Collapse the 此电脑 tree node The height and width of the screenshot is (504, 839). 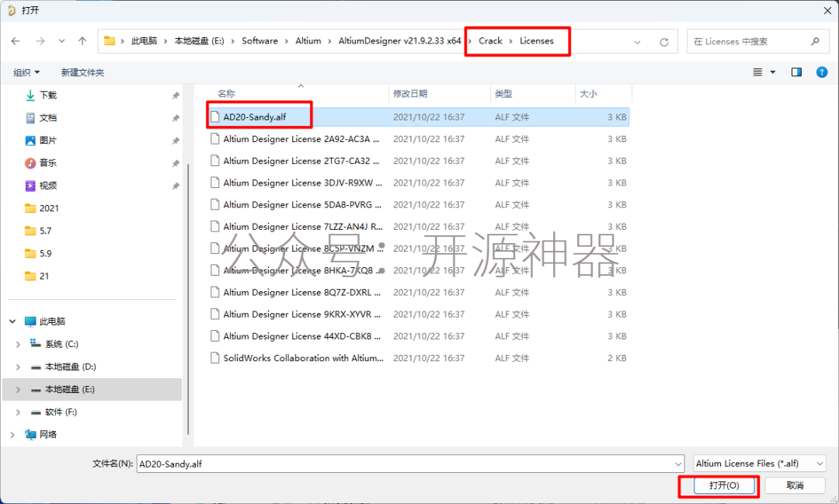12,322
